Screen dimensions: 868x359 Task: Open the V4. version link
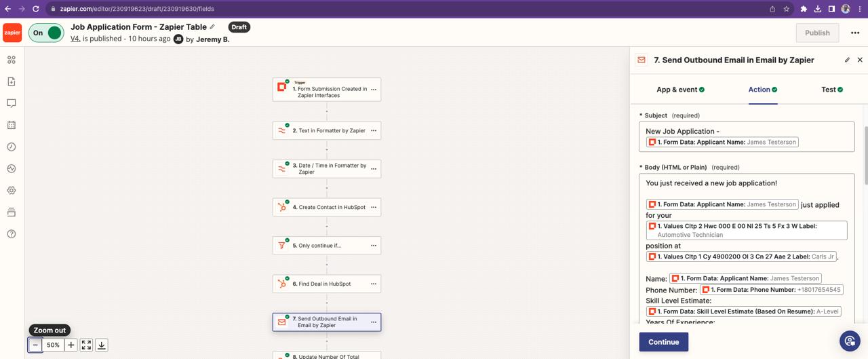[x=75, y=39]
